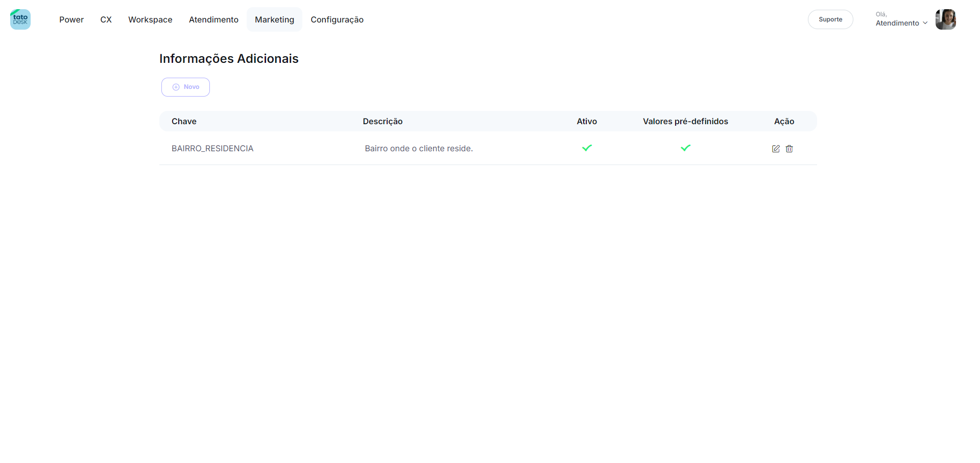Screen dimensions: 980x463
Task: Click the Descrição column header
Action: tap(383, 121)
